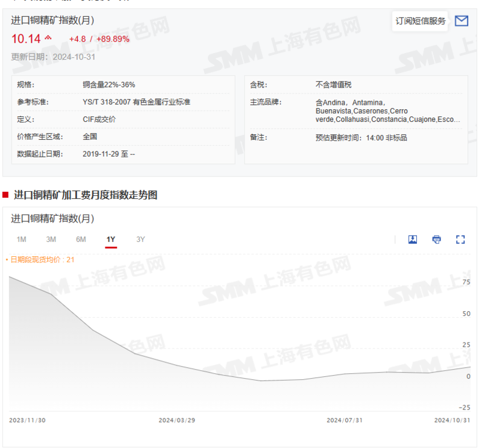Click the 2024/10/31 x-axis date label

[452, 420]
